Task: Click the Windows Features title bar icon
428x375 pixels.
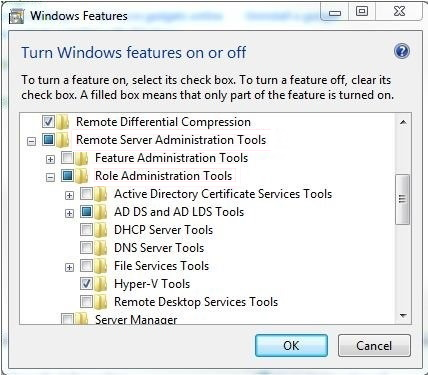Action: coord(16,16)
